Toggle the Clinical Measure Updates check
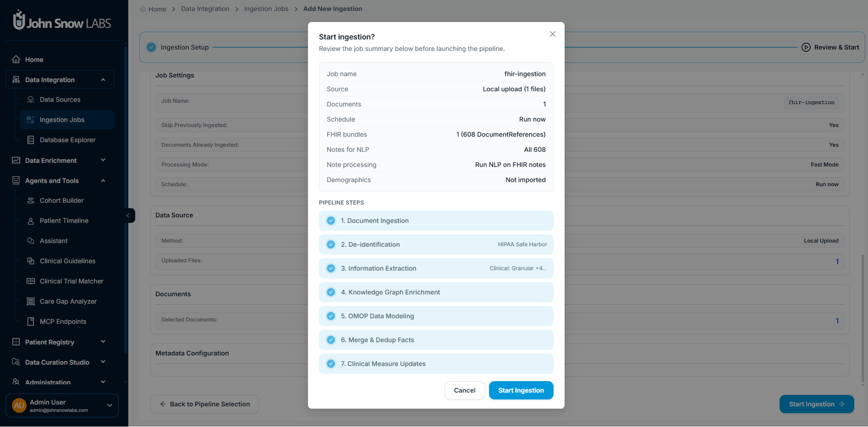Screen dimensions: 868x427 [x=331, y=364]
